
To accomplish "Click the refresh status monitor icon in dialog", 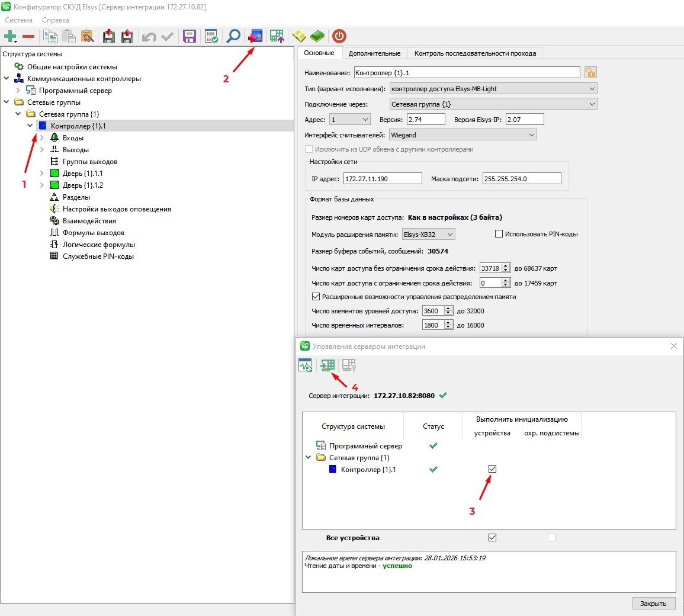I will [x=306, y=365].
